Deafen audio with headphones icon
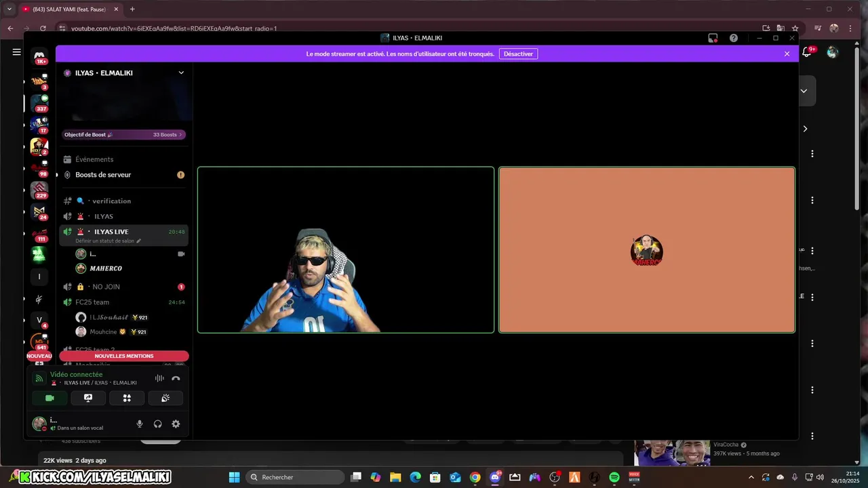The width and height of the screenshot is (868, 488). (x=158, y=424)
